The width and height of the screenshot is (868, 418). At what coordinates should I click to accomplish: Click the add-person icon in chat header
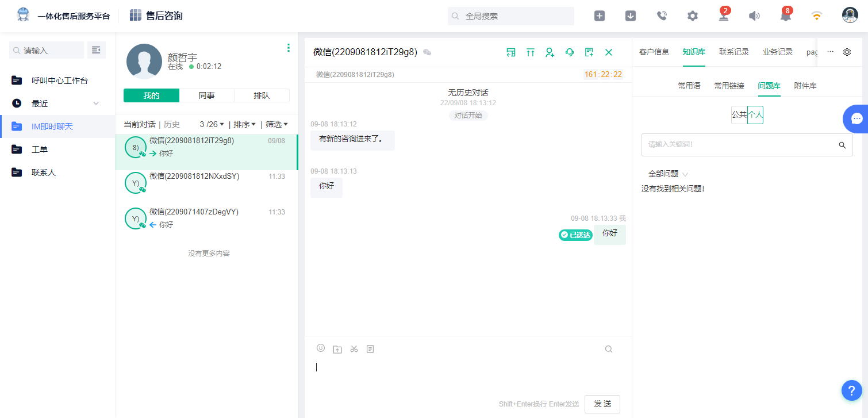pyautogui.click(x=550, y=52)
